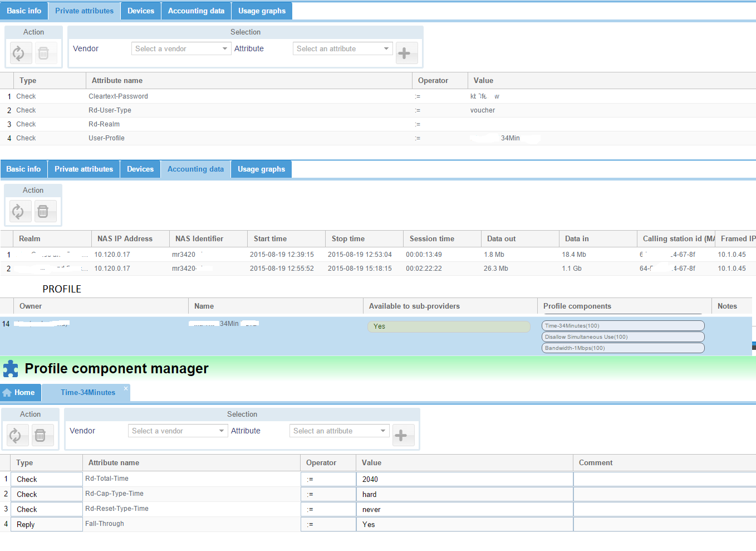Open Devices tab in top panel
Viewport: 756px width, 551px height.
coord(141,11)
